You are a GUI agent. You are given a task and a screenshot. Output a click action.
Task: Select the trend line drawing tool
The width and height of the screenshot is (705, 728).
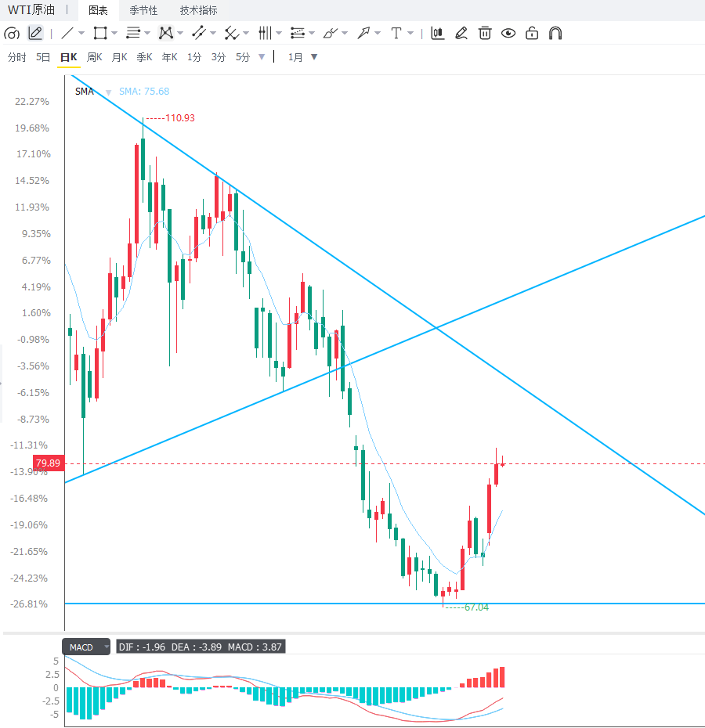pos(67,34)
